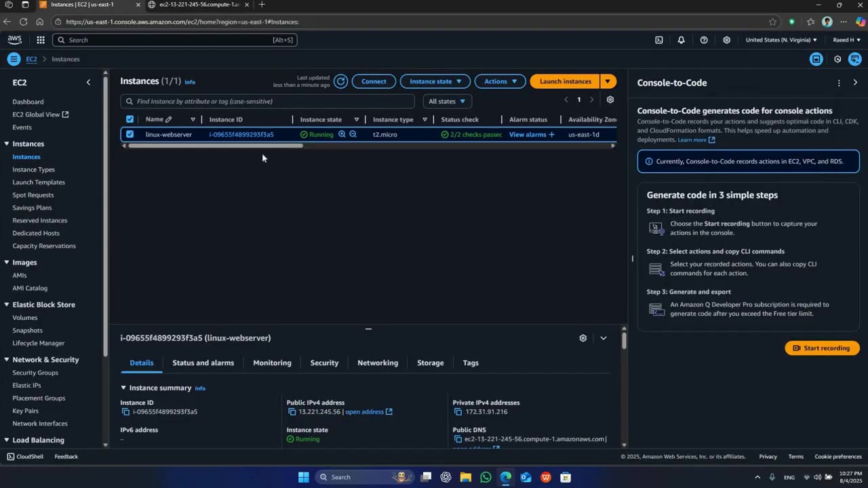This screenshot has width=868, height=488.
Task: Click the Launch instances button
Action: tap(565, 81)
